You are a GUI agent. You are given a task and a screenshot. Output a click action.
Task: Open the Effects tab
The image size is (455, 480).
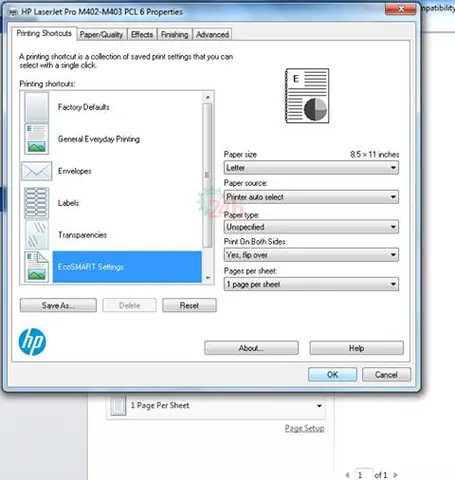(x=142, y=35)
